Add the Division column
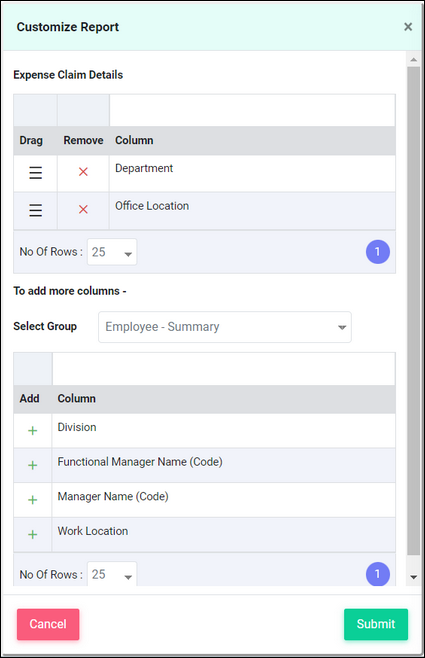Screen dimensions: 425x658 [32, 431]
